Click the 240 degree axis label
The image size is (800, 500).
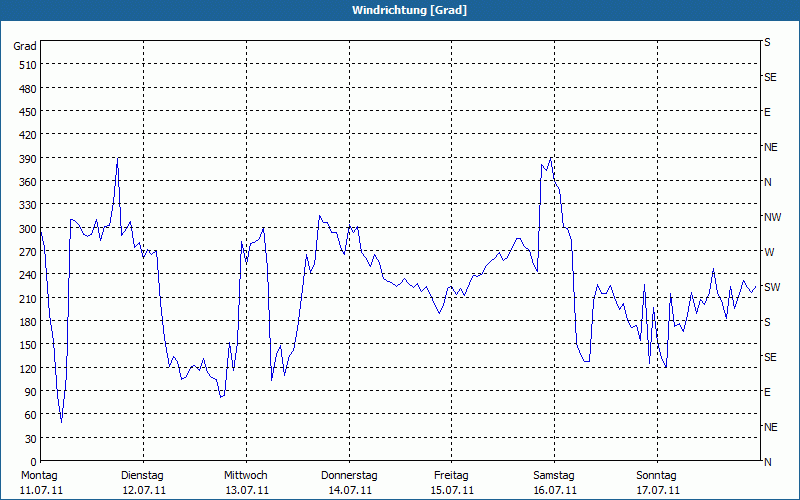(29, 276)
